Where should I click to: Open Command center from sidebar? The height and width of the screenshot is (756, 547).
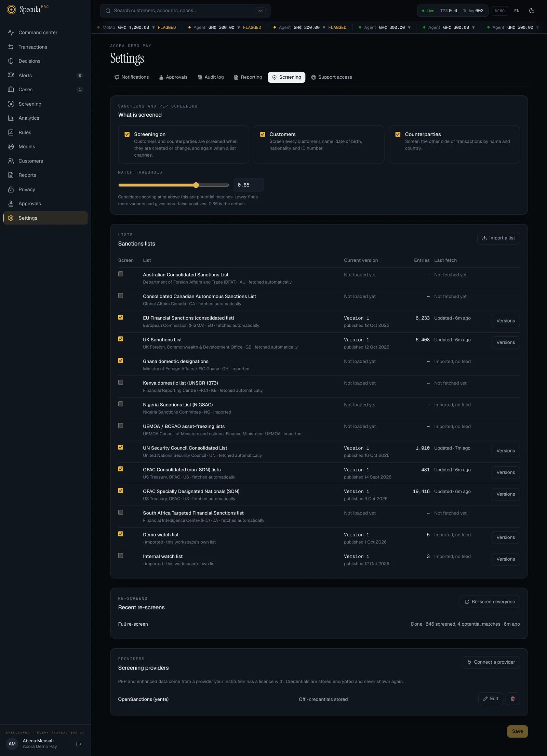point(45,32)
